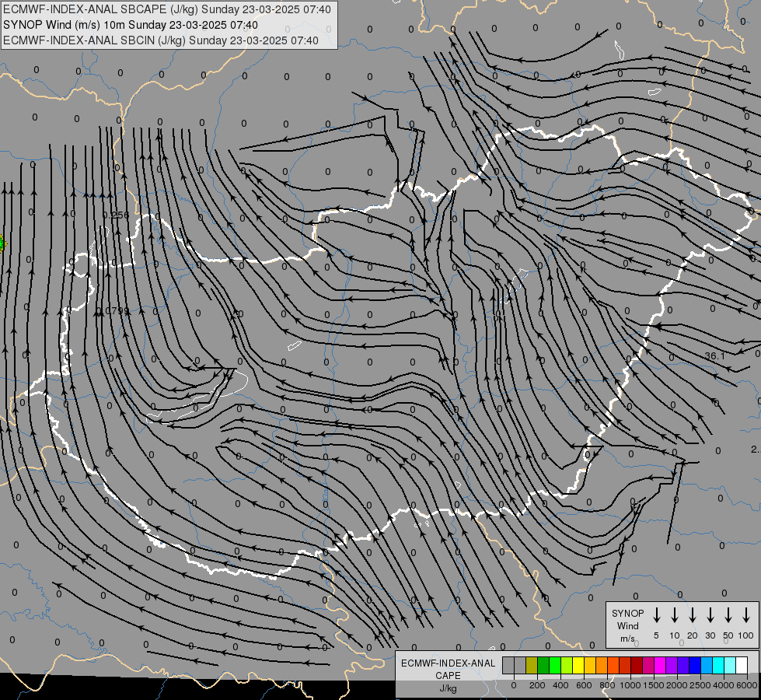Click the '800' tick label on color scale
Screen dimensions: 761x700
coord(607,685)
